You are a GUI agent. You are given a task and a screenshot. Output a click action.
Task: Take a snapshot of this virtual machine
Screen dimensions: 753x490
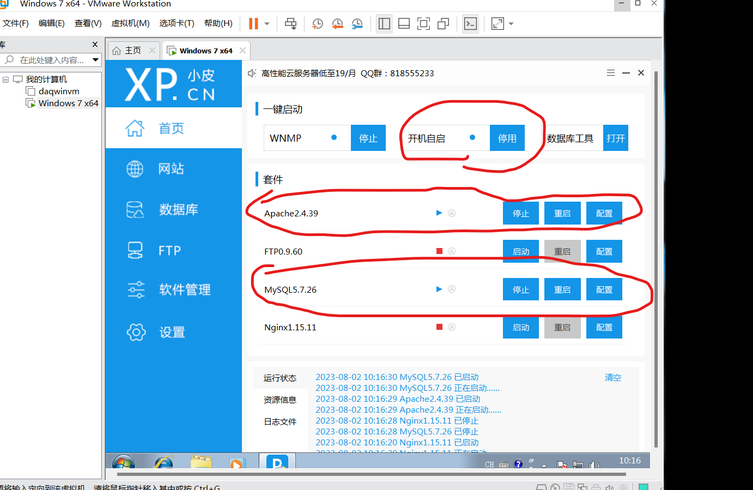pyautogui.click(x=317, y=24)
